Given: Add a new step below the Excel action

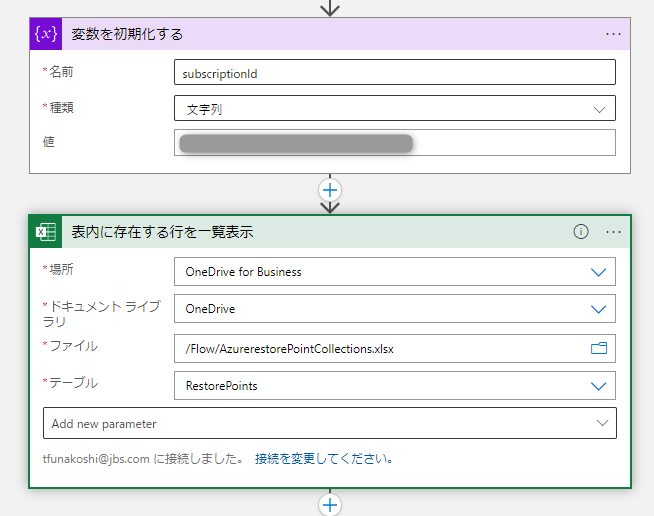Looking at the screenshot, I should pyautogui.click(x=330, y=505).
